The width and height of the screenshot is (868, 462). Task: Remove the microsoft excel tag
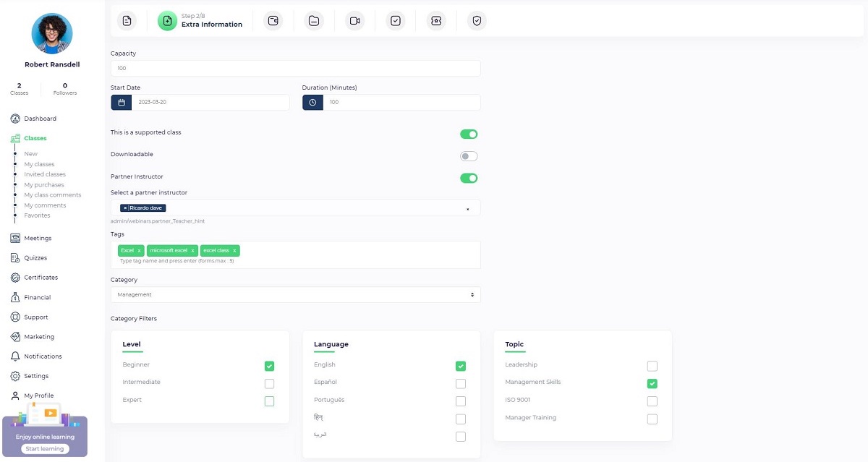(x=192, y=251)
